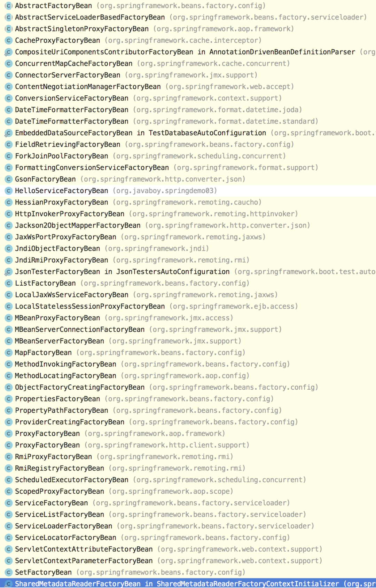Click abstract class icon of AbstractSingletonProxyFactoryBean

(8, 29)
